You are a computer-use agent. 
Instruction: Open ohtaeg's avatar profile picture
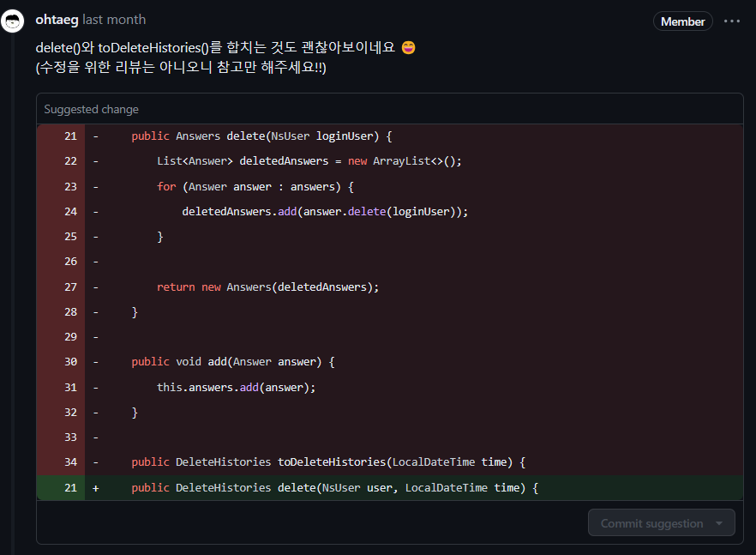click(12, 21)
